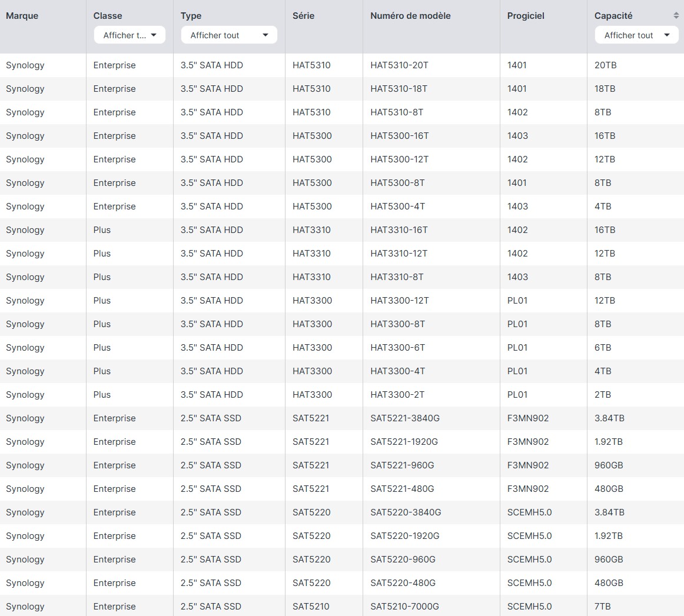Select the HAT3310-16T row model number

(x=399, y=230)
